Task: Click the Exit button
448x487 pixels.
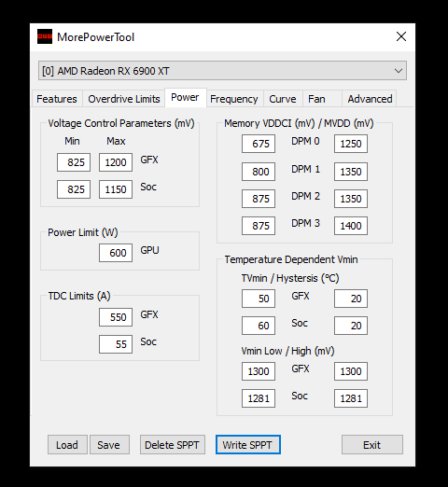Action: click(372, 445)
